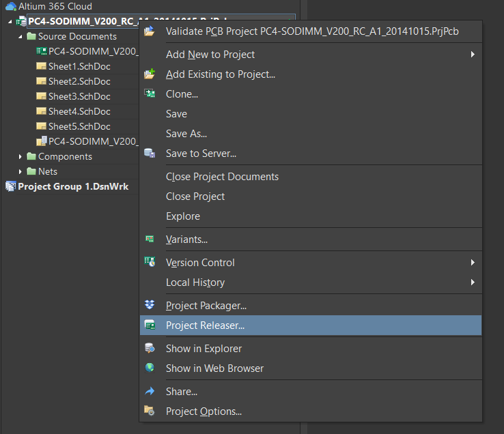The width and height of the screenshot is (504, 434).
Task: Choose Add Existing to Project...
Action: [x=311, y=74]
